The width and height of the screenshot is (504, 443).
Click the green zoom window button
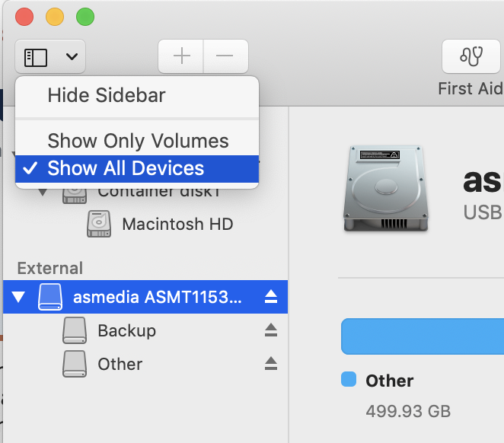coord(85,16)
